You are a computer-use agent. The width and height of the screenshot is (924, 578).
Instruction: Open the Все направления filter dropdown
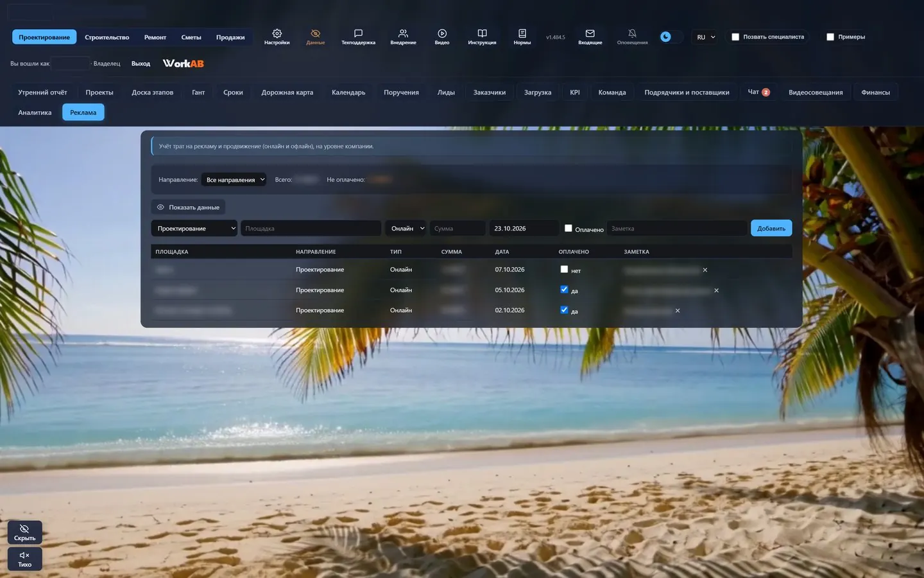[x=234, y=180]
